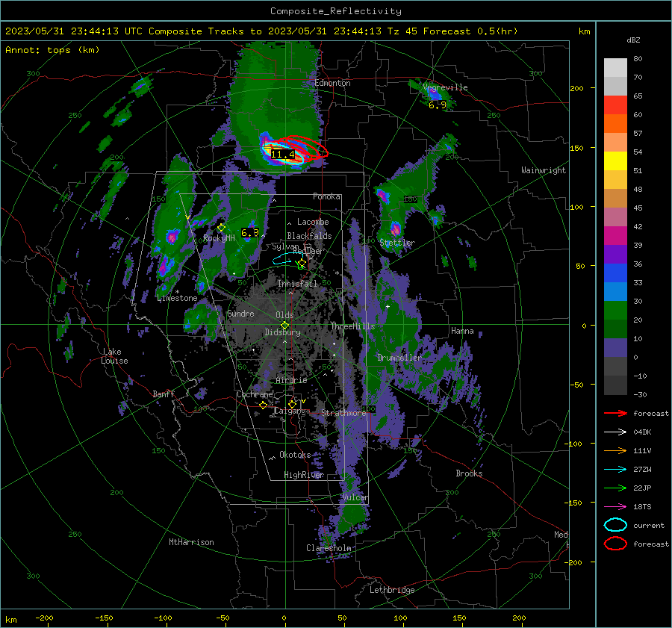Click the Vulcan city label
This screenshot has width=672, height=628.
point(355,497)
